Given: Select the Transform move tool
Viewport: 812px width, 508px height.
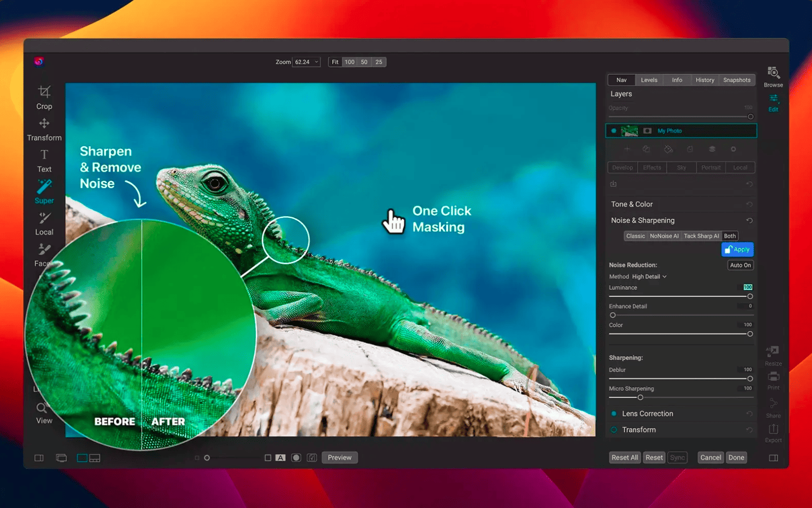Looking at the screenshot, I should point(44,129).
